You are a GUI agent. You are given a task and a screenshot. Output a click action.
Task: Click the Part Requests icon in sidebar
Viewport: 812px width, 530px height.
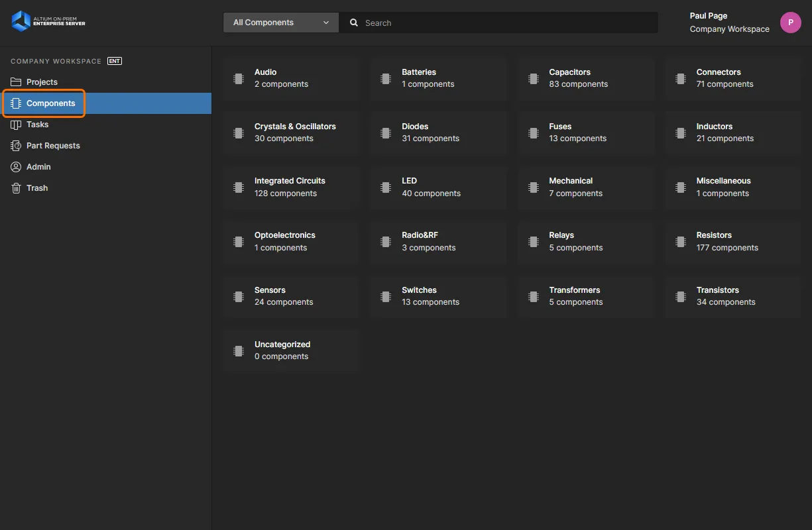[16, 146]
